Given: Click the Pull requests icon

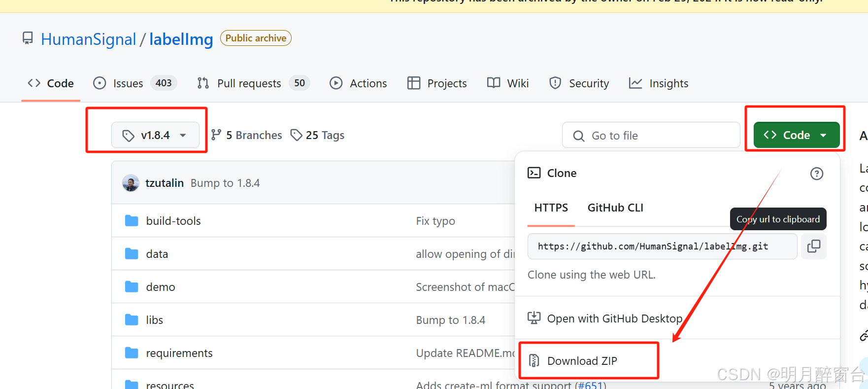Looking at the screenshot, I should click(x=203, y=83).
